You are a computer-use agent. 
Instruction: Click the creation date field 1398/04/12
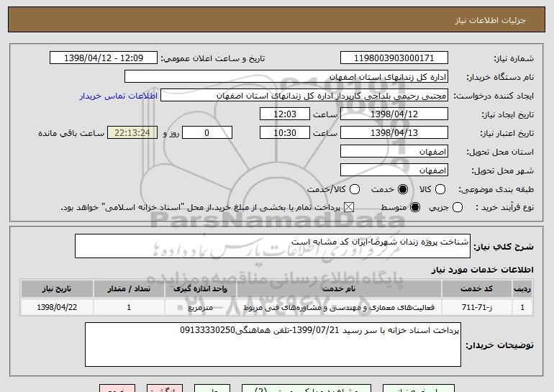(x=394, y=114)
